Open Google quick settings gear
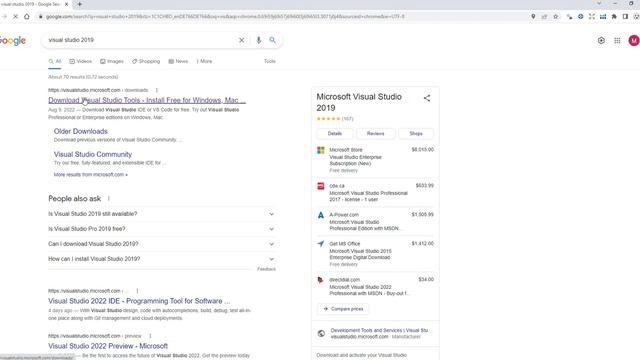640x360 pixels. pos(601,40)
